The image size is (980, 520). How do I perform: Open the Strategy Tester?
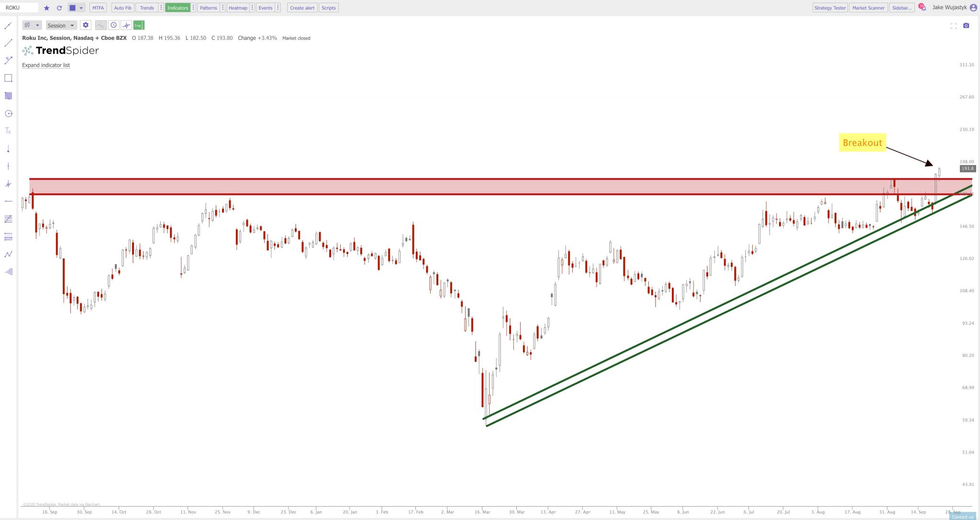(x=829, y=8)
